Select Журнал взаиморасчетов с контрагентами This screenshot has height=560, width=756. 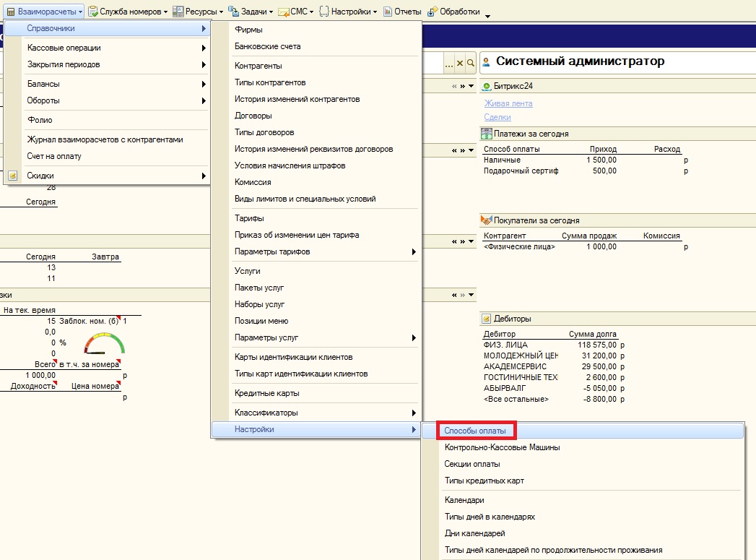pos(107,139)
